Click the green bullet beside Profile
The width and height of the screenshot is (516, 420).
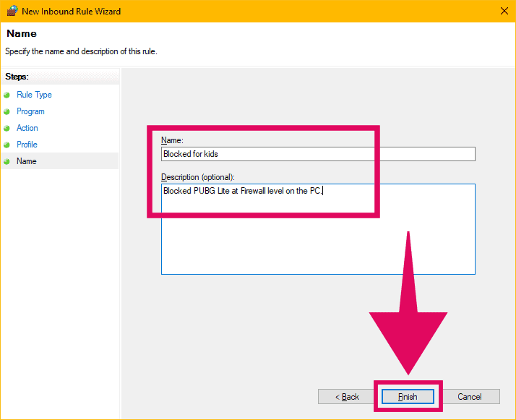click(x=7, y=145)
